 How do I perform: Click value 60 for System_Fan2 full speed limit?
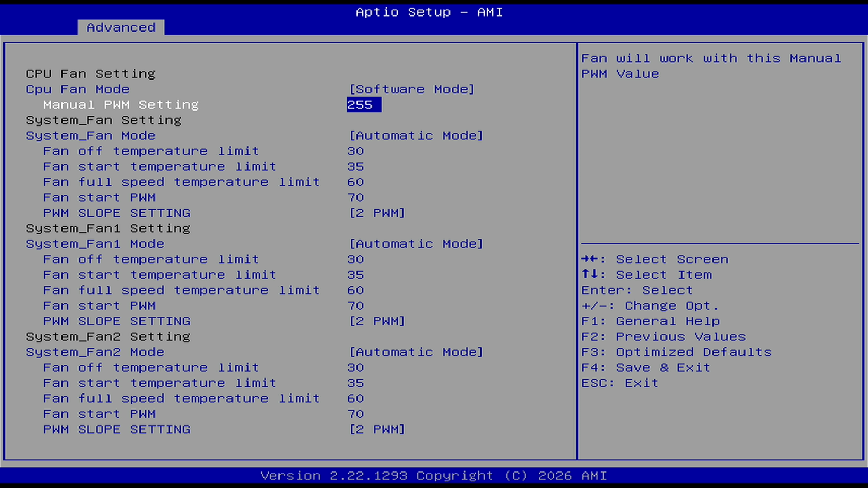click(x=355, y=399)
